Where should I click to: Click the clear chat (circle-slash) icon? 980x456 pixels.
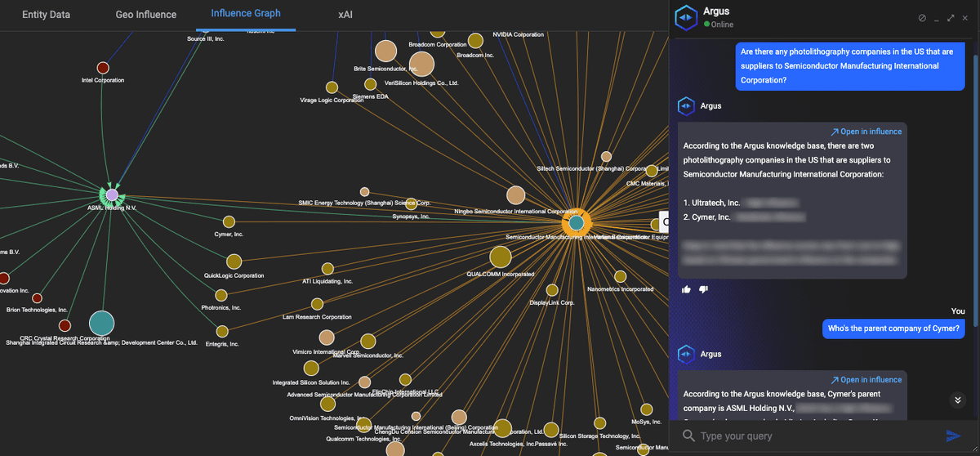pos(922,17)
